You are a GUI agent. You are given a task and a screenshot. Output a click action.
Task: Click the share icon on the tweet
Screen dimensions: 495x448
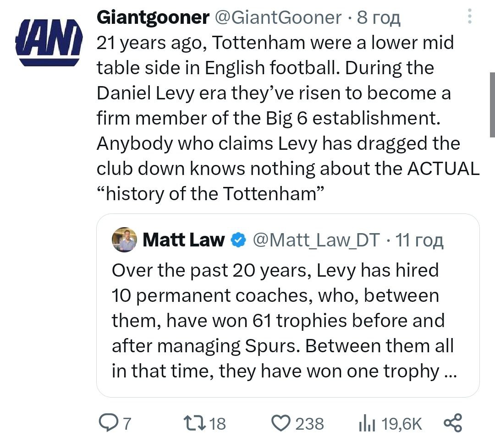tap(453, 422)
